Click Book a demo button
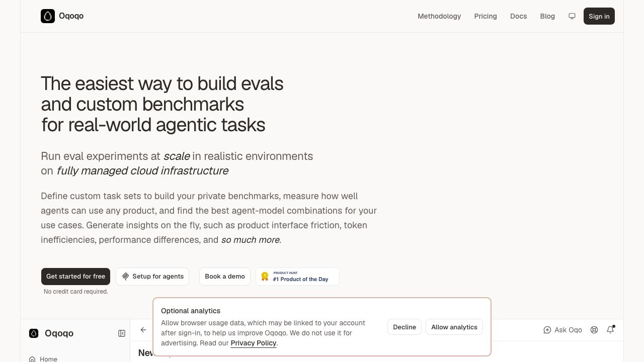 pyautogui.click(x=225, y=277)
